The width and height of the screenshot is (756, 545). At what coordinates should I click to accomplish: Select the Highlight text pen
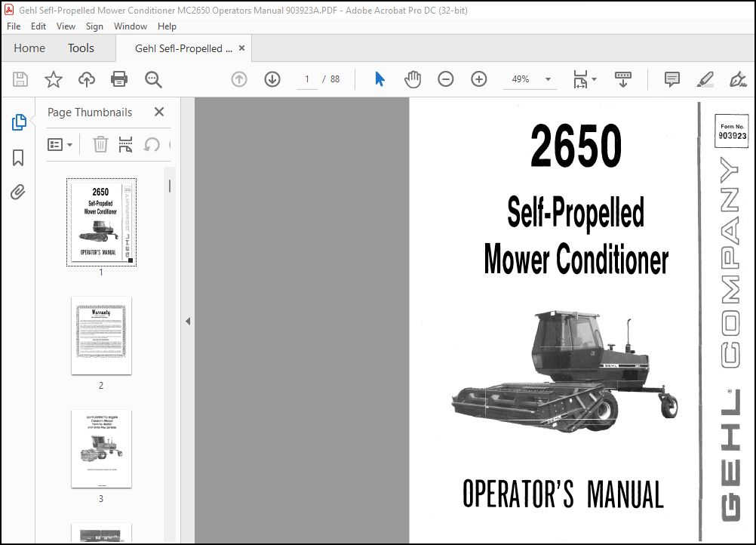point(705,79)
